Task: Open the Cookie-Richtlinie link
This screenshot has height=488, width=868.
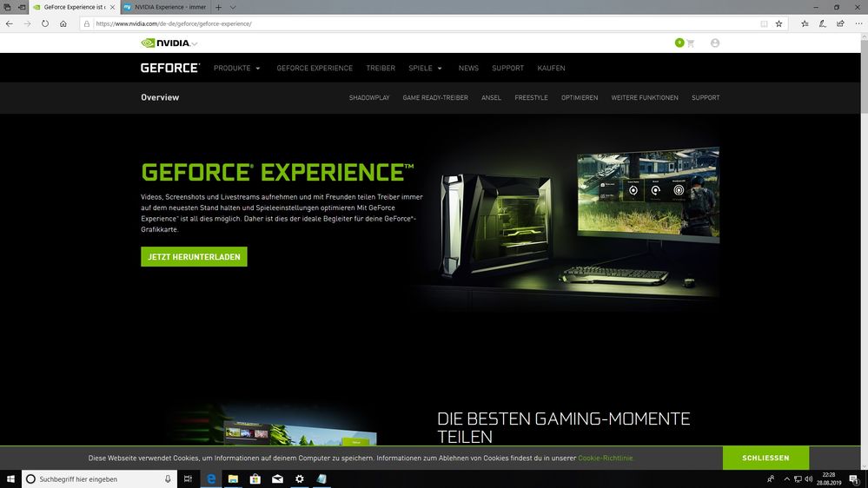Action: tap(606, 458)
